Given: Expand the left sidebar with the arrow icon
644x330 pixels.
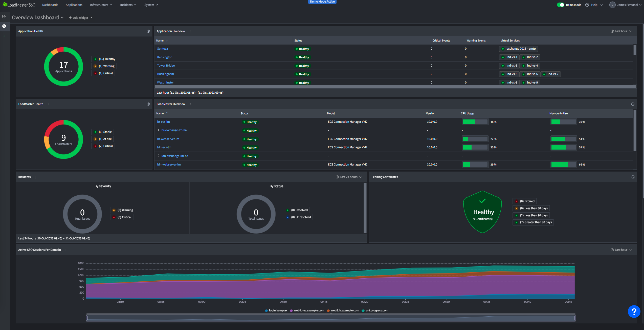Looking at the screenshot, I should [x=4, y=16].
